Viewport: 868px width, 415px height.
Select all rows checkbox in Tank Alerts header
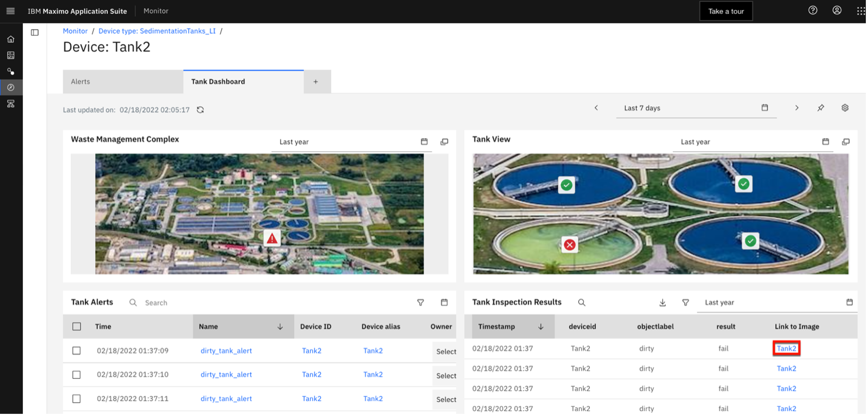76,327
